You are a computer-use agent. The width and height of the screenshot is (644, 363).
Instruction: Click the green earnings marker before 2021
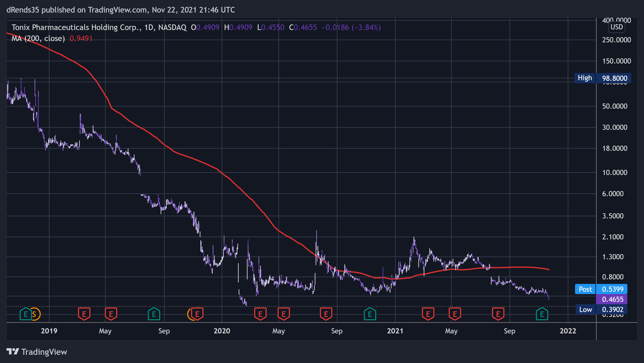point(370,314)
